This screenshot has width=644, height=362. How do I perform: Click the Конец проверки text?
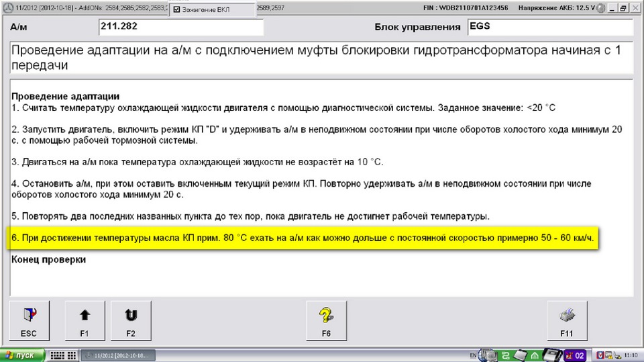point(48,259)
